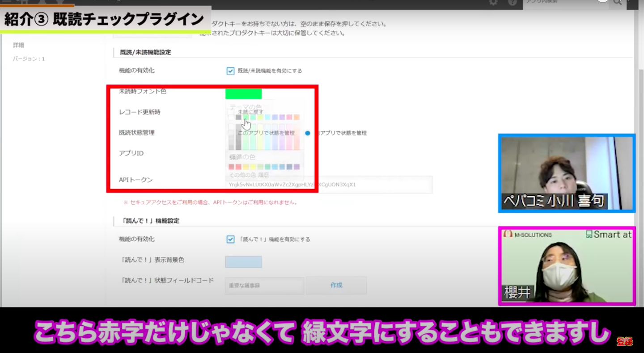Viewport: 644px width, 353px height.
Task: Select the 別アプリで状態を管理 radio button
Action: [x=308, y=133]
